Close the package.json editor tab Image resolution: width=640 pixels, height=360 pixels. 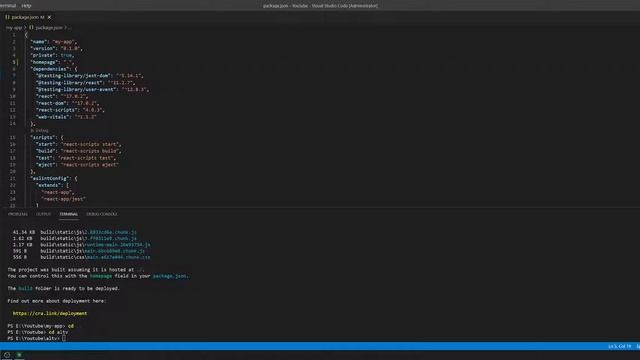[49, 17]
